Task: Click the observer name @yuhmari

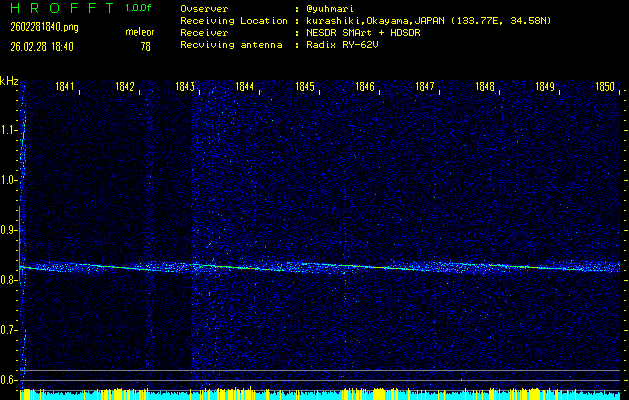Action: click(x=331, y=8)
